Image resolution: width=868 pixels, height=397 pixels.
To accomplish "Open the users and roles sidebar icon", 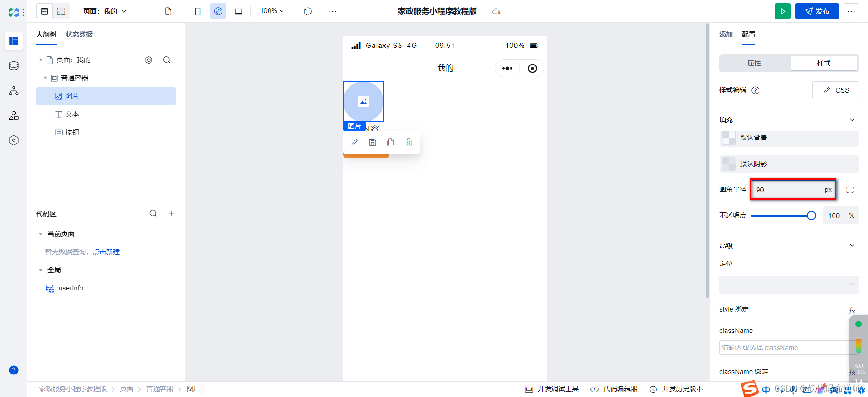I will pos(14,116).
